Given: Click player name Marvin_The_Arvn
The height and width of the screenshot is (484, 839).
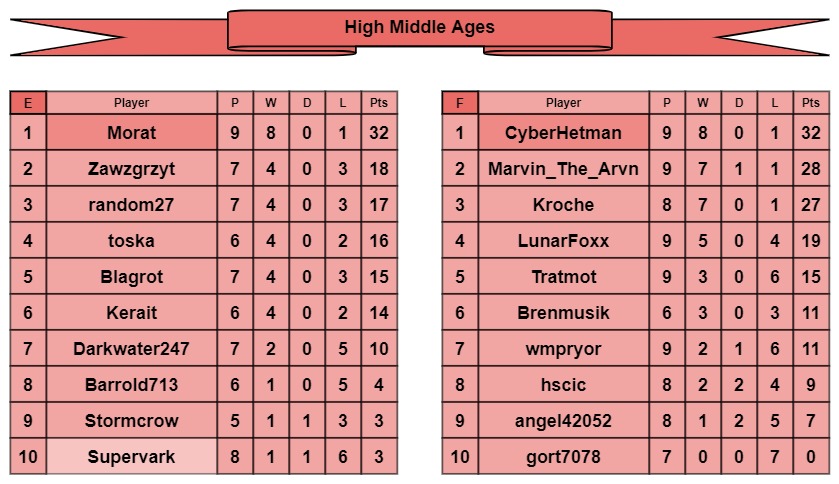Looking at the screenshot, I should [563, 169].
